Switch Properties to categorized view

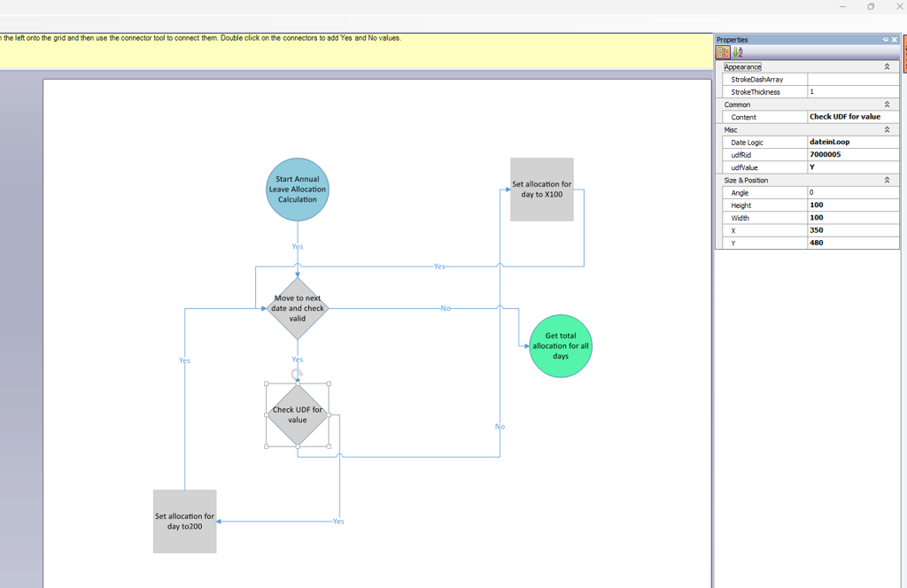[x=723, y=52]
